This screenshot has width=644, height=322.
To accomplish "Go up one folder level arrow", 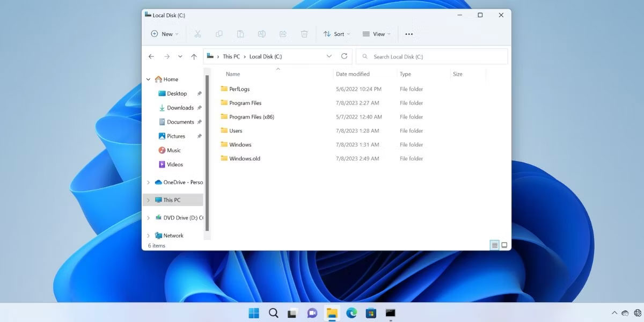I will [194, 56].
